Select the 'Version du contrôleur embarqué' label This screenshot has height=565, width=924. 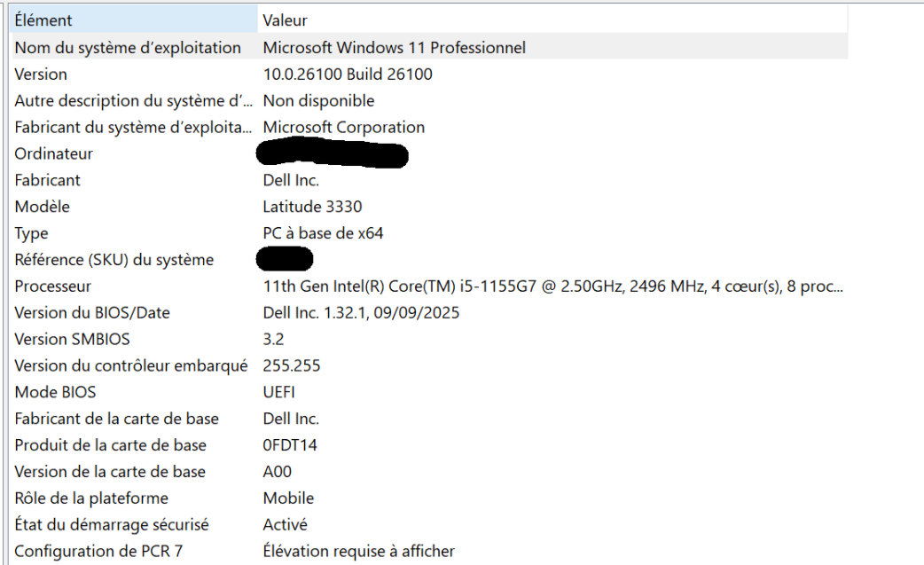[131, 365]
